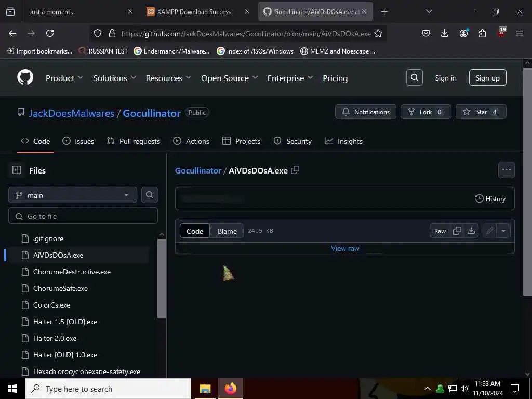Image resolution: width=532 pixels, height=399 pixels.
Task: Click the Sign up button
Action: pyautogui.click(x=487, y=78)
